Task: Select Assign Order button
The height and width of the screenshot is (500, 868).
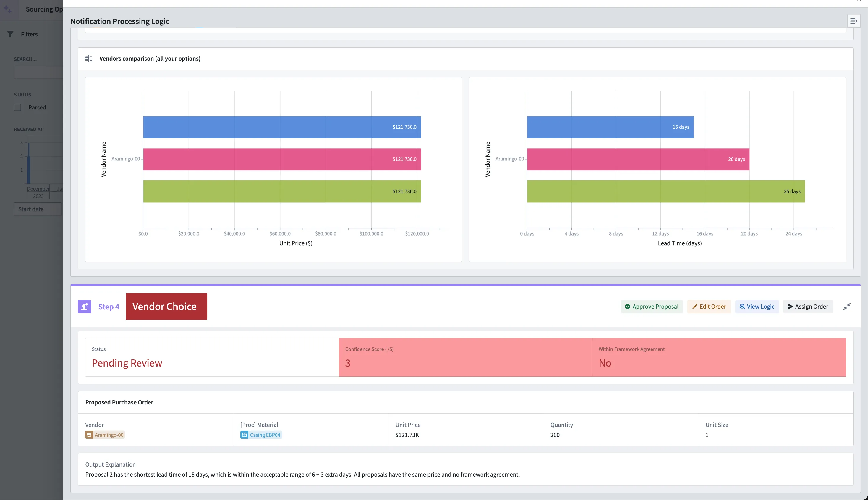Action: [x=808, y=307]
